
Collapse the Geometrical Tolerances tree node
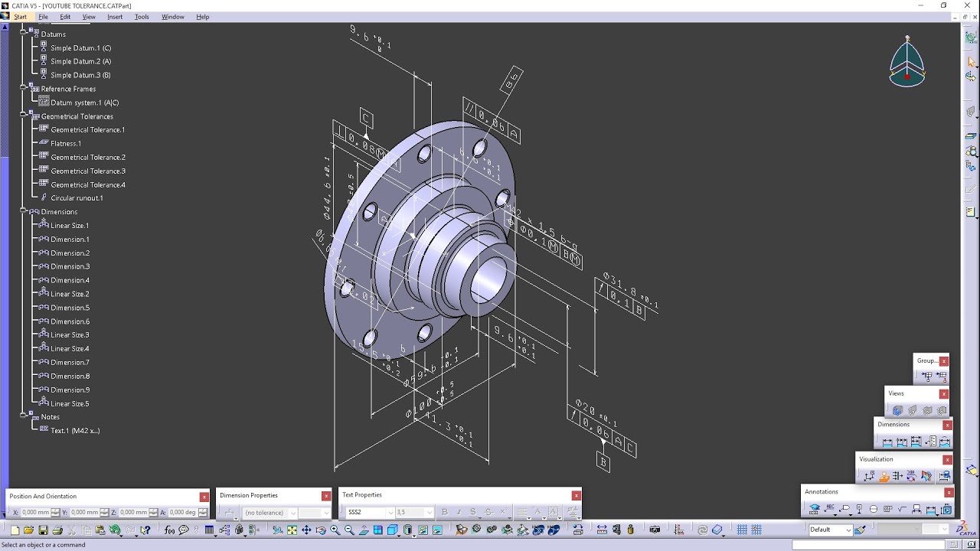point(24,116)
